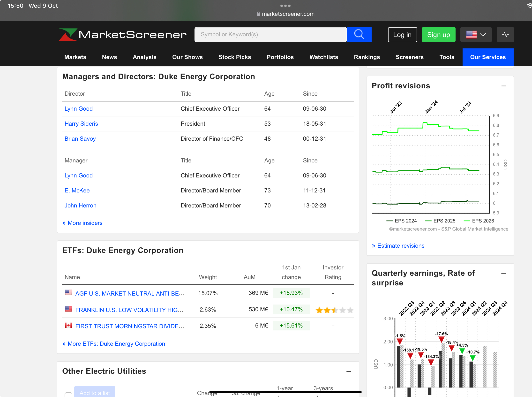This screenshot has width=532, height=397.
Task: Click the Log in button
Action: 402,35
